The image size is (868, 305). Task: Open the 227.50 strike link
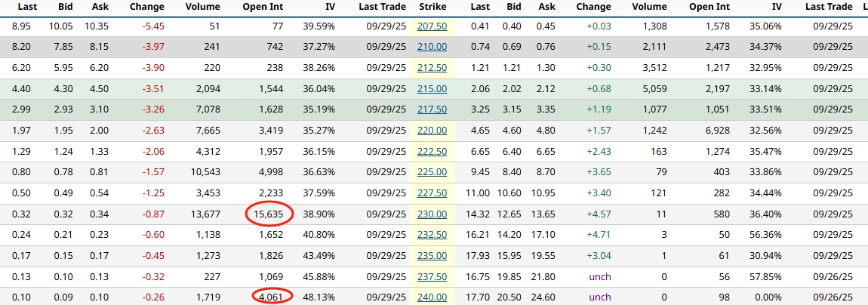[x=432, y=193]
